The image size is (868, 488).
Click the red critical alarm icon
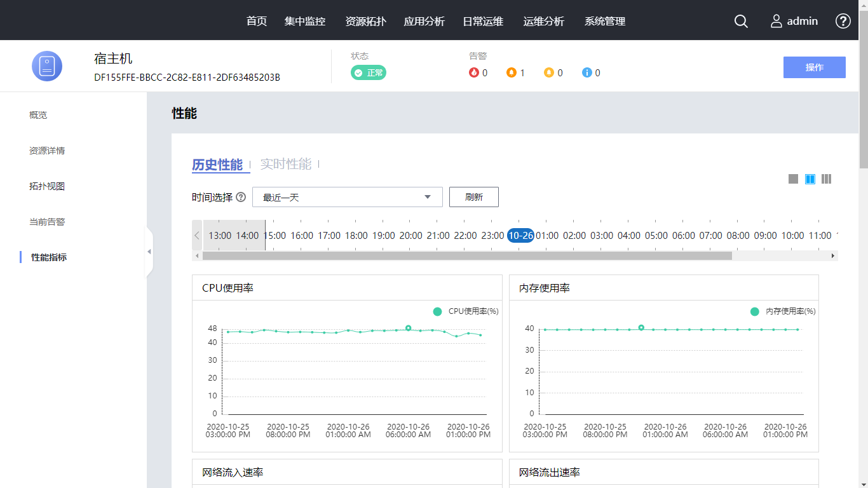[x=473, y=72]
